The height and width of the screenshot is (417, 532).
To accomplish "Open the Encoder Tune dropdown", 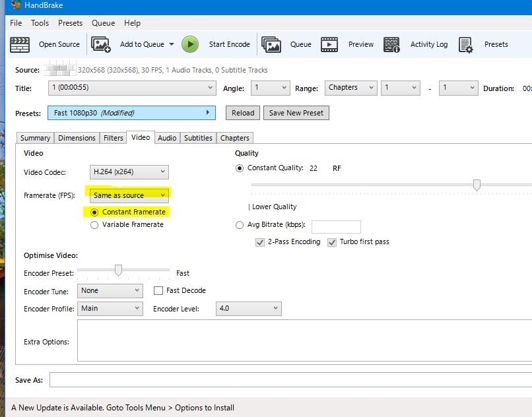I will (110, 291).
